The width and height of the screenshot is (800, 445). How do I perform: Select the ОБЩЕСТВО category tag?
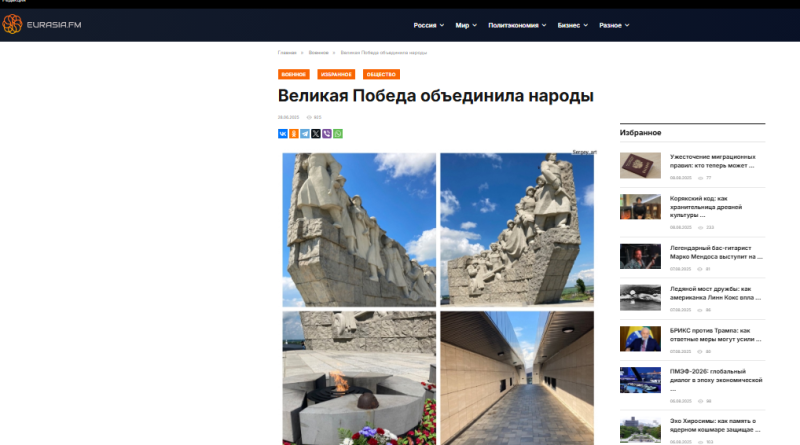click(381, 75)
